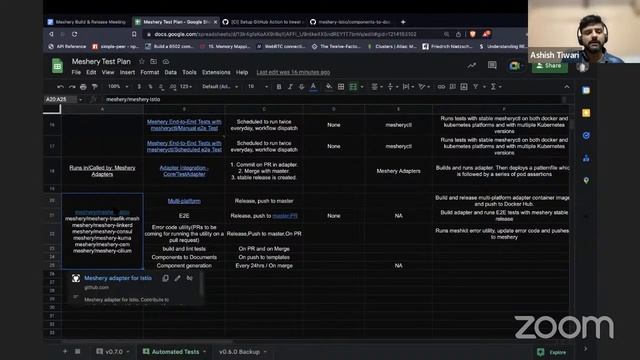Click remove link icon in preview
640x360 pixels.
(189, 278)
